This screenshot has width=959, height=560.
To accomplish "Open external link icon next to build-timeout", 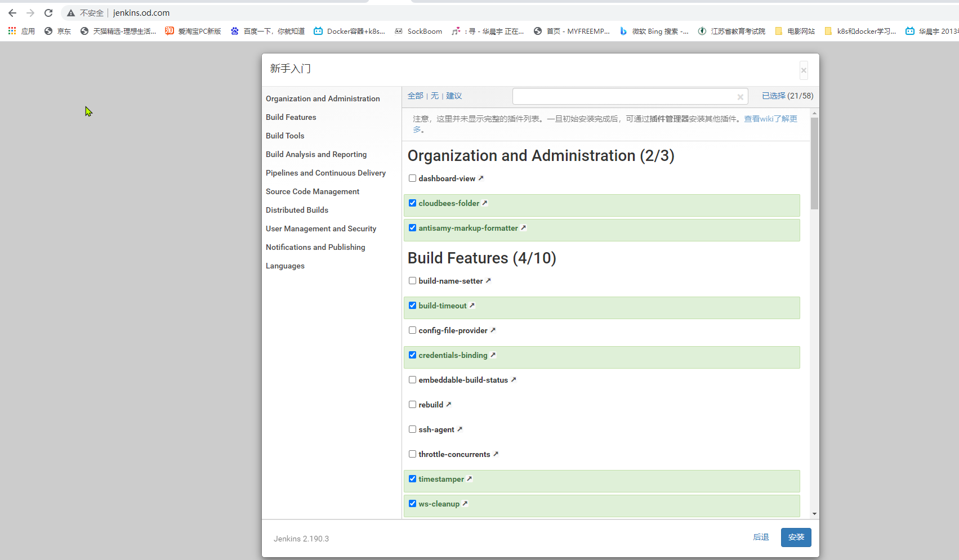I will (x=472, y=305).
